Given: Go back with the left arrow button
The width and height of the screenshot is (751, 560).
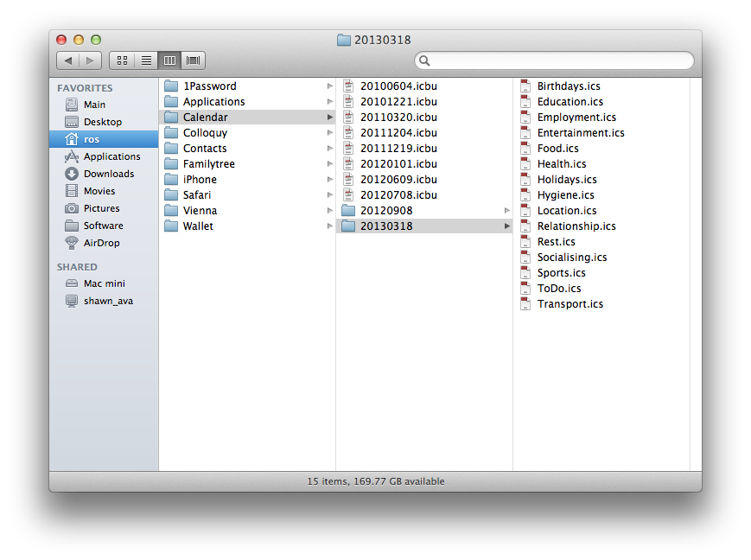Looking at the screenshot, I should pyautogui.click(x=68, y=60).
